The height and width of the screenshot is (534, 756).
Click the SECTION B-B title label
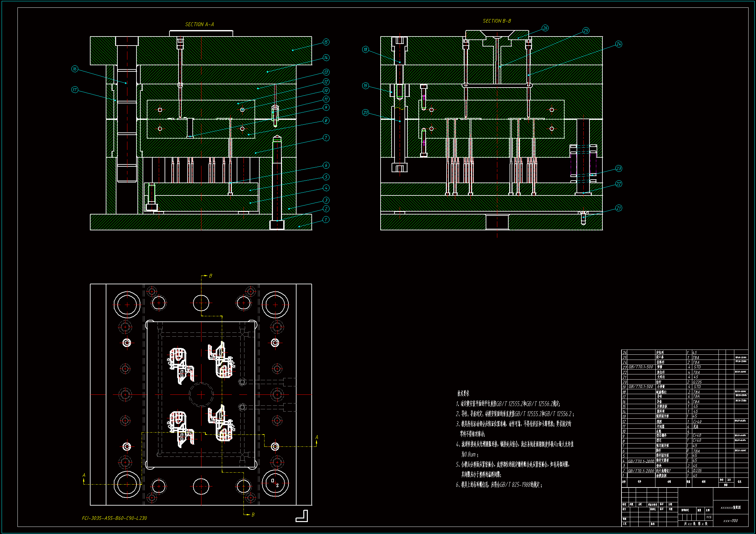tap(497, 21)
